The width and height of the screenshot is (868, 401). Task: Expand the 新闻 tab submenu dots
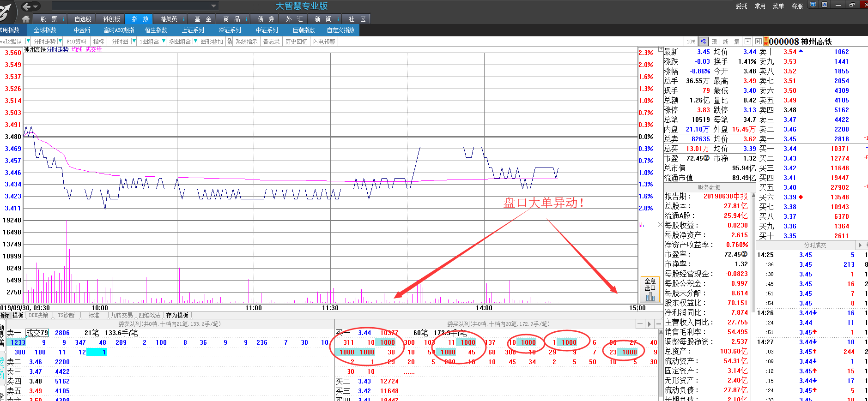click(x=339, y=19)
